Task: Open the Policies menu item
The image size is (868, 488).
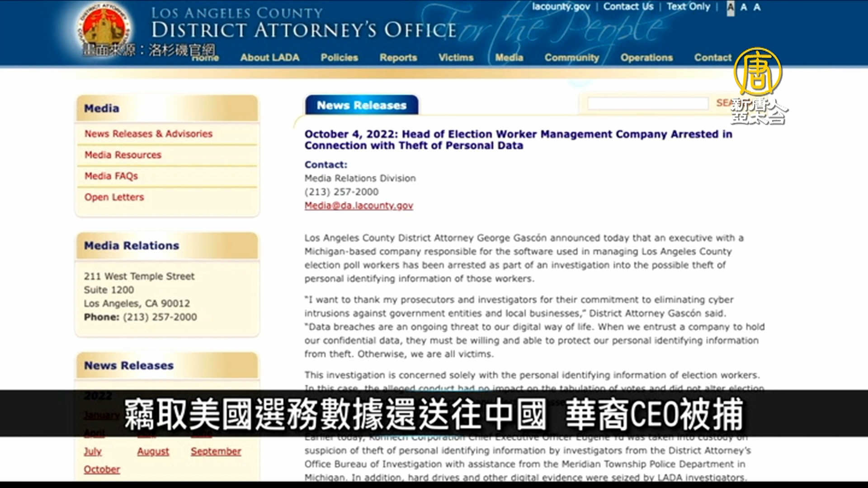Action: pyautogui.click(x=339, y=57)
